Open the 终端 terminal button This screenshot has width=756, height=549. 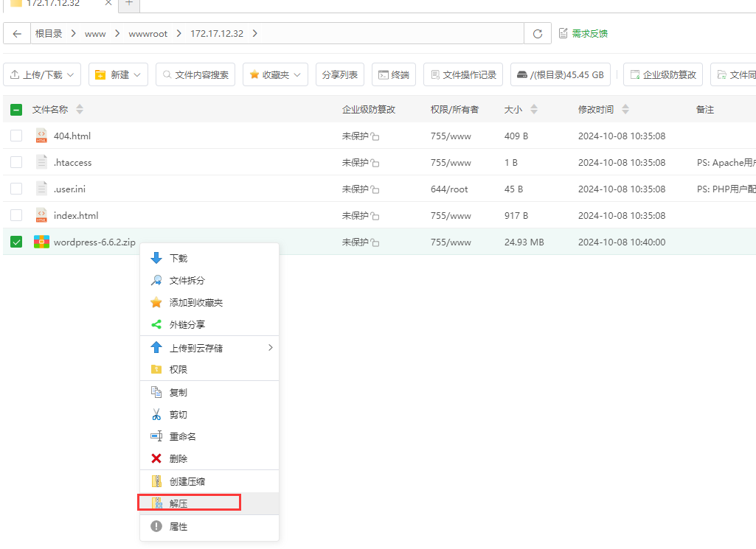[x=394, y=74]
